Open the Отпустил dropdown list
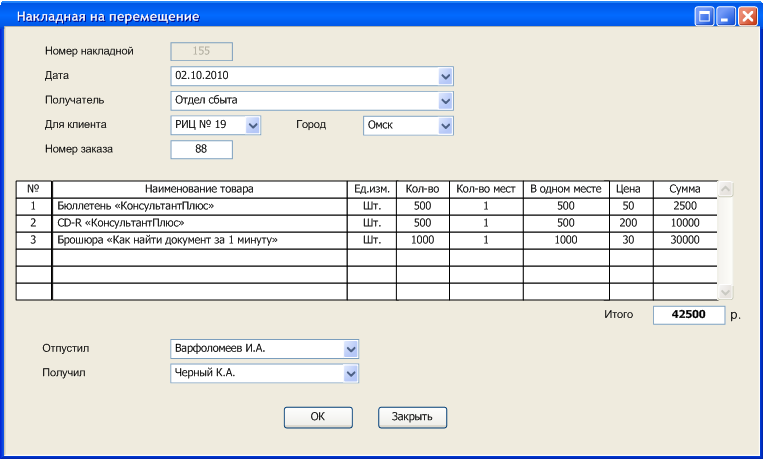763x459 pixels. tap(350, 349)
